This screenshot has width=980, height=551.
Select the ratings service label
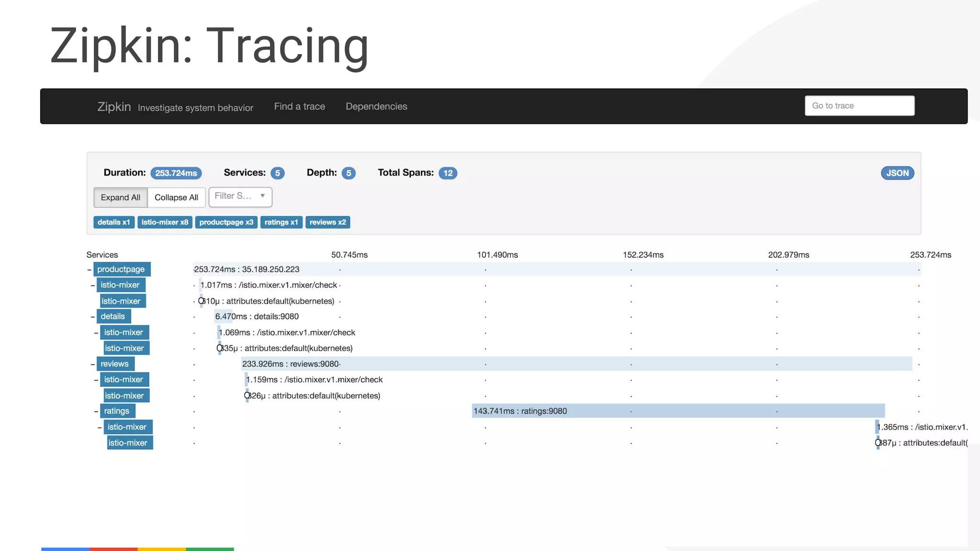(x=118, y=411)
